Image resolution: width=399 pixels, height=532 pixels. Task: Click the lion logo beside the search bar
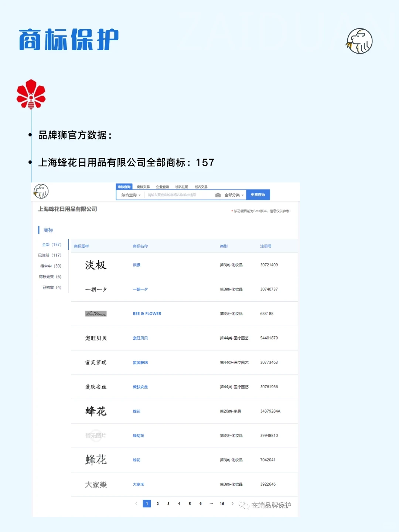41,191
